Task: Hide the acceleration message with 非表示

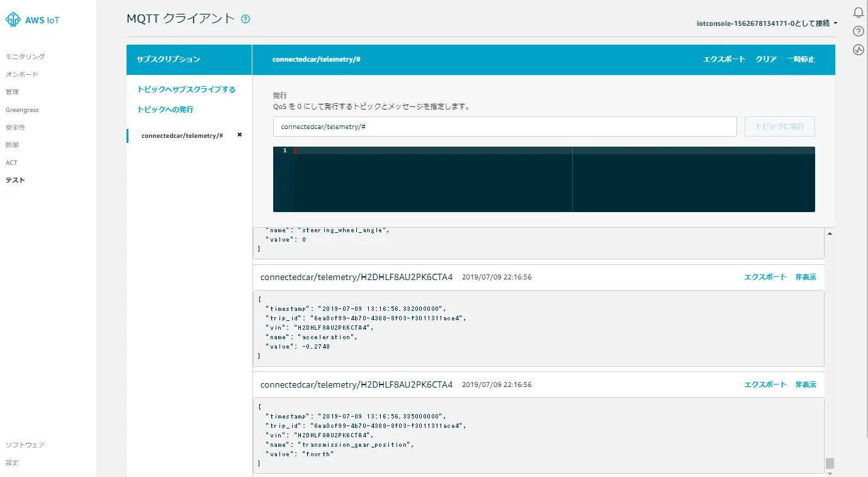Action: (x=806, y=278)
